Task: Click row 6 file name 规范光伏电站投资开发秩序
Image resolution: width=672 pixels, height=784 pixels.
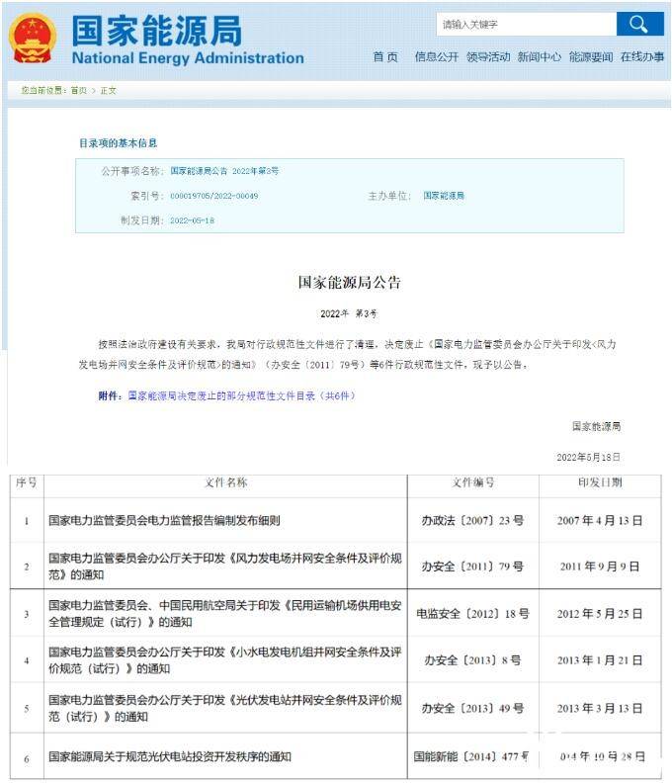Action: coord(170,756)
